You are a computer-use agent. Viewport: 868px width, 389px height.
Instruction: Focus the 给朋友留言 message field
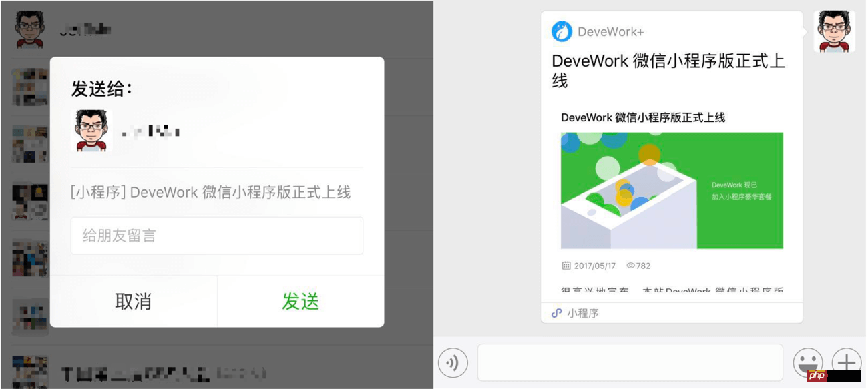pyautogui.click(x=217, y=236)
